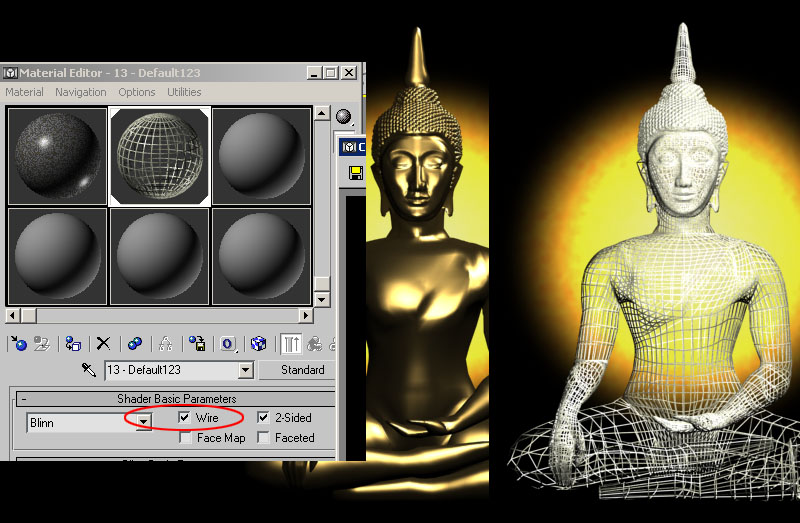
Task: Click the material name field text
Action: [144, 370]
